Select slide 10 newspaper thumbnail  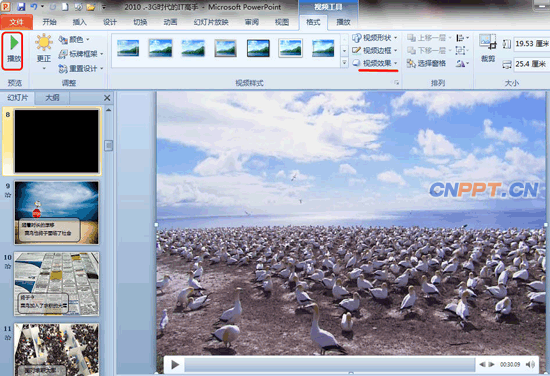(56, 283)
